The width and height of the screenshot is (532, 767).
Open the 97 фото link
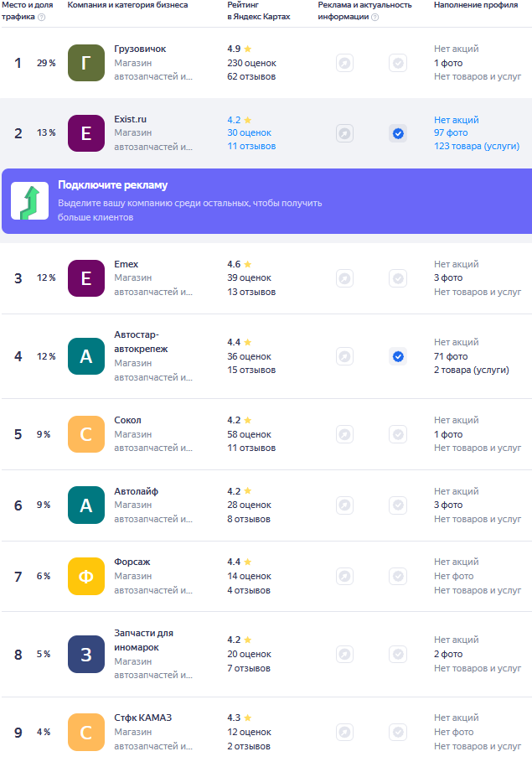pos(451,132)
